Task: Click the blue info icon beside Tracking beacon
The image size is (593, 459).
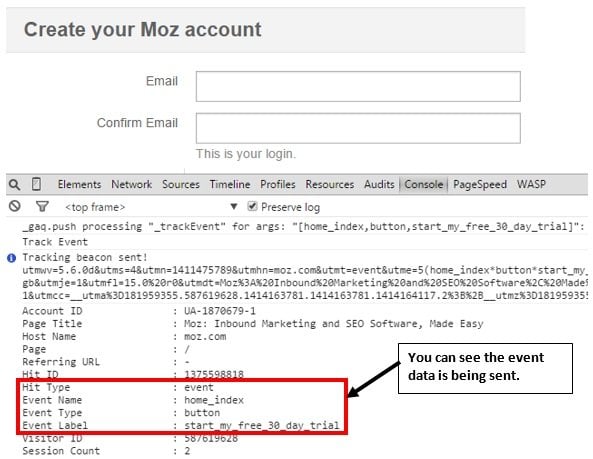Action: 11,258
